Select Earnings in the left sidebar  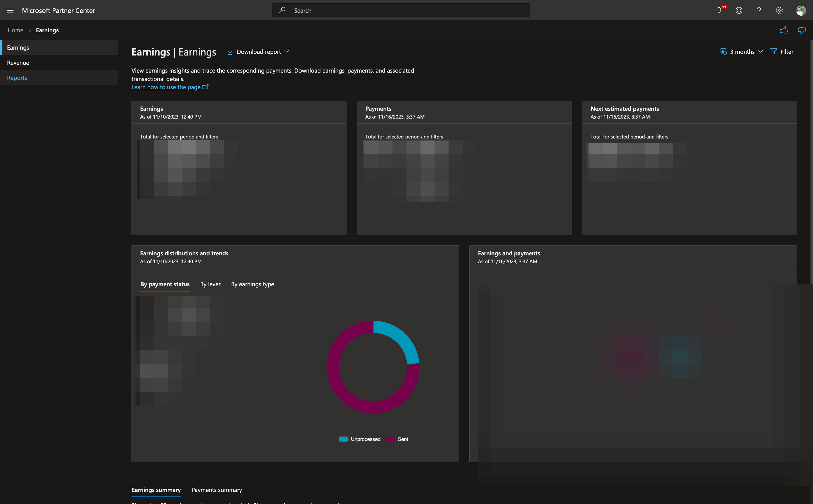[59, 47]
